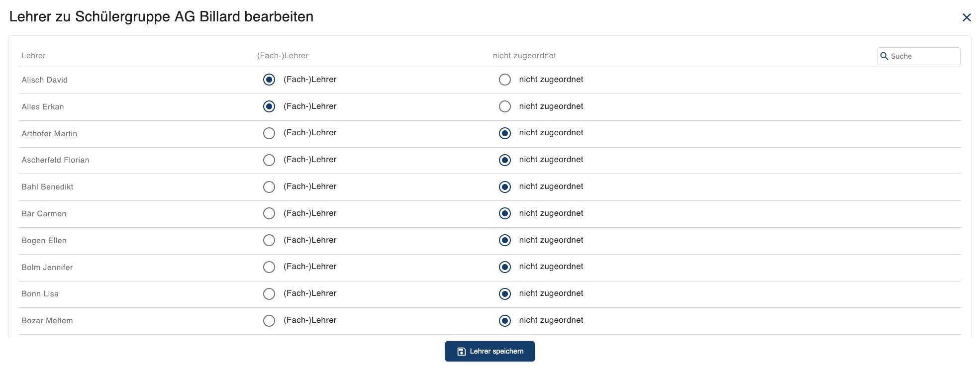The image size is (980, 368).
Task: Click the save icon in Lehrer speichern
Action: [461, 352]
